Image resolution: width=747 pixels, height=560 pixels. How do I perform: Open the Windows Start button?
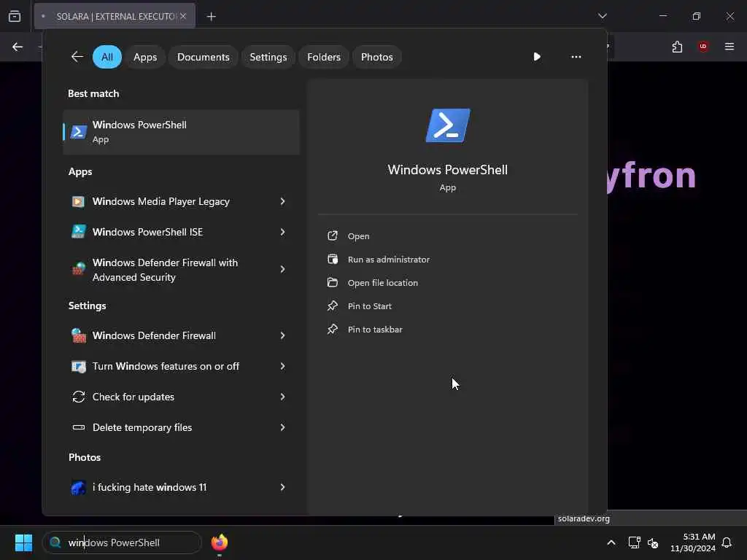point(23,542)
